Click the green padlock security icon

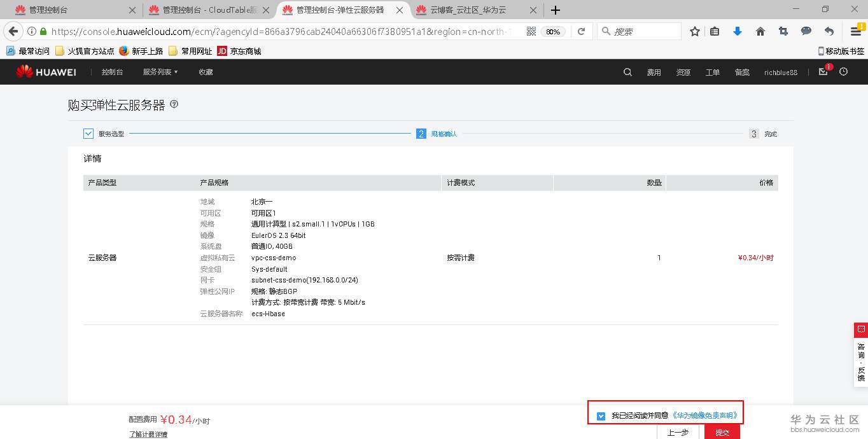coord(43,31)
